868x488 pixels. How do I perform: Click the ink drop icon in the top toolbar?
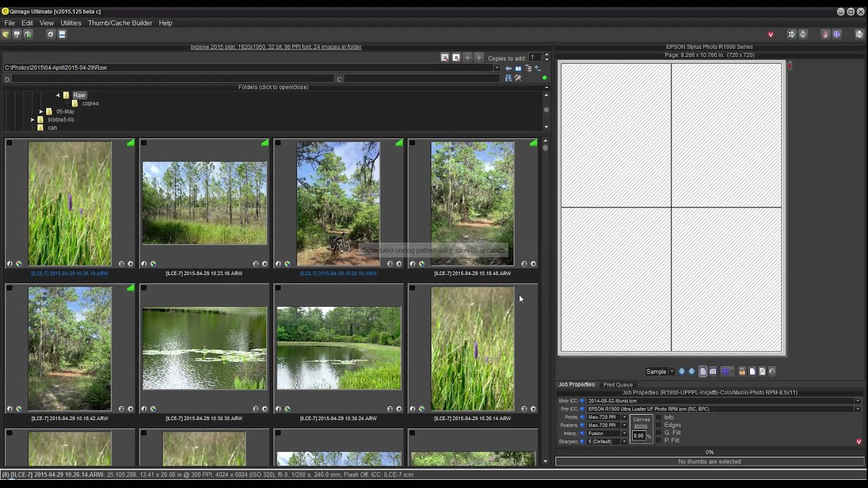(x=825, y=35)
